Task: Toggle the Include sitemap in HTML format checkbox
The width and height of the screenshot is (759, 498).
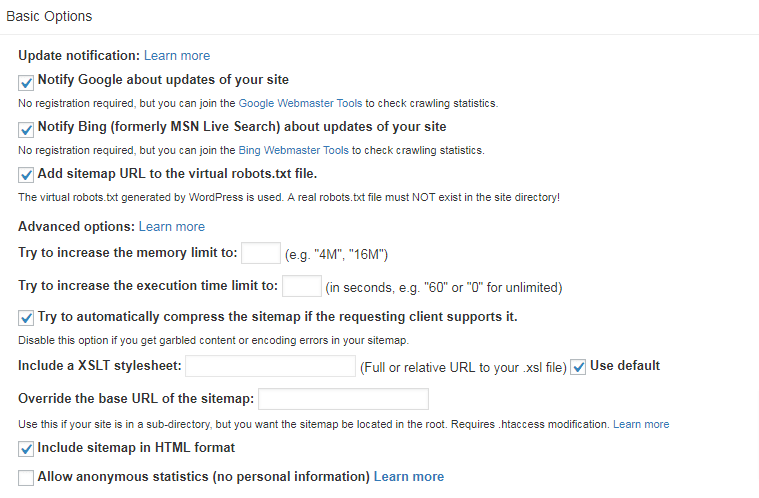Action: (x=26, y=449)
